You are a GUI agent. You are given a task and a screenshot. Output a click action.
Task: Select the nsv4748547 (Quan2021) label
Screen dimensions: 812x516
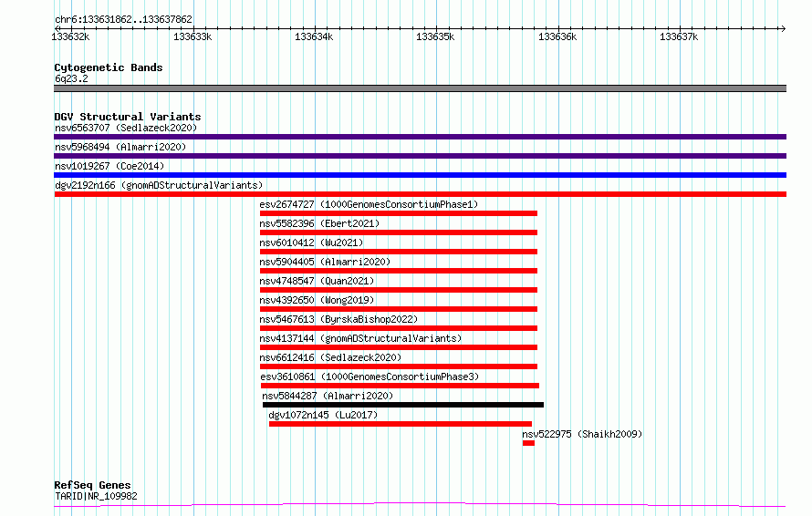coord(317,281)
